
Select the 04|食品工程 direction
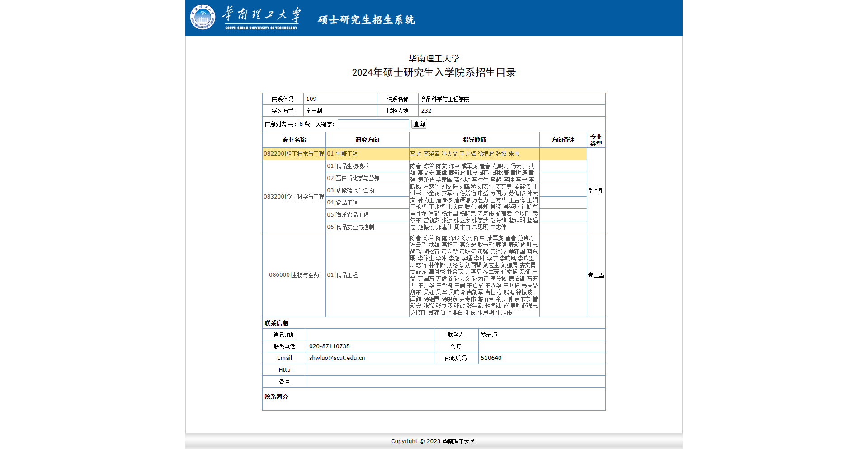(x=367, y=203)
